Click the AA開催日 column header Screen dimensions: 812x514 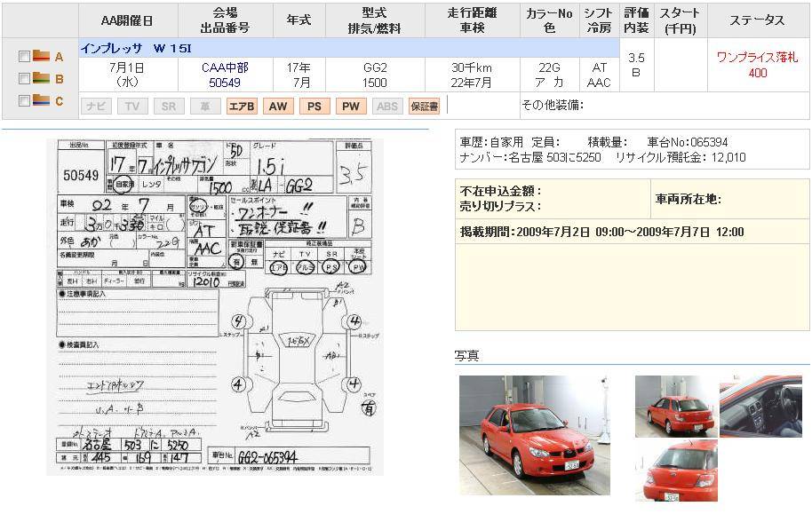pyautogui.click(x=127, y=20)
